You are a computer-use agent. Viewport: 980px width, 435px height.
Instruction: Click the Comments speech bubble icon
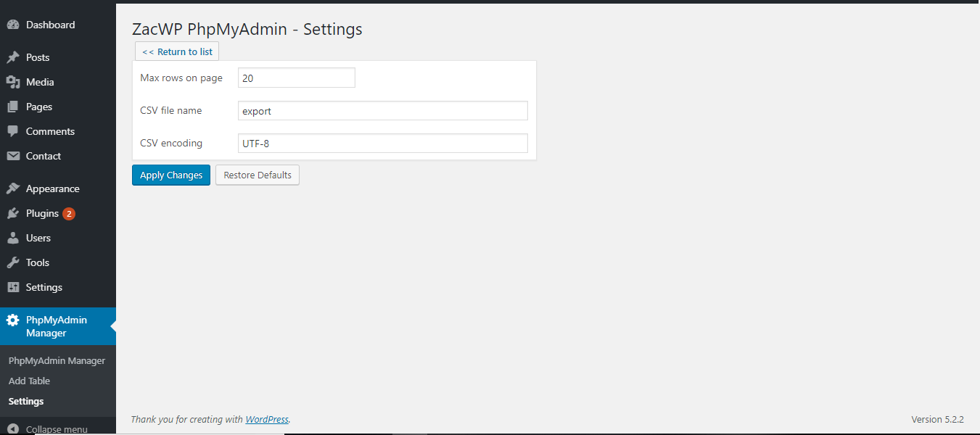tap(13, 131)
